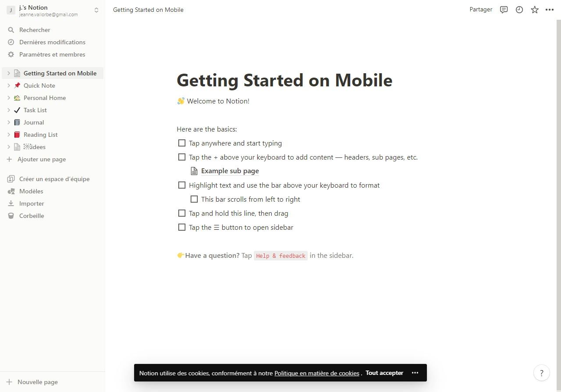
Task: Open the page options via the ••• icon
Action: (x=550, y=9)
